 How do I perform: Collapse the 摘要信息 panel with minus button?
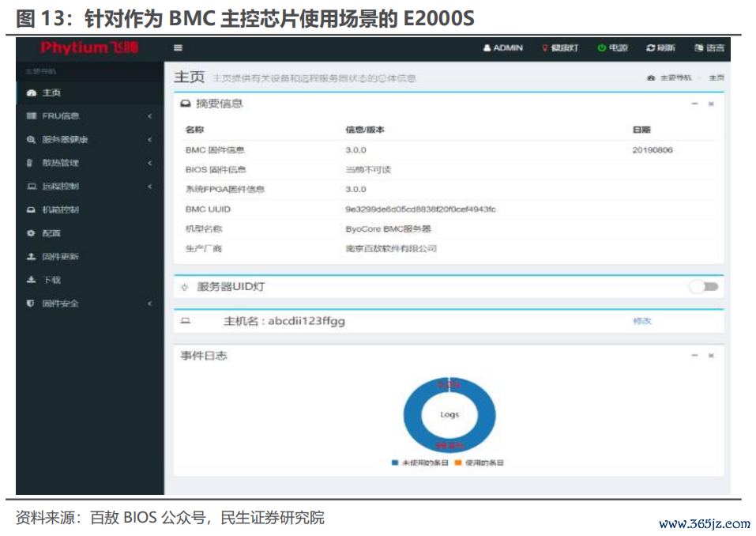pos(694,104)
